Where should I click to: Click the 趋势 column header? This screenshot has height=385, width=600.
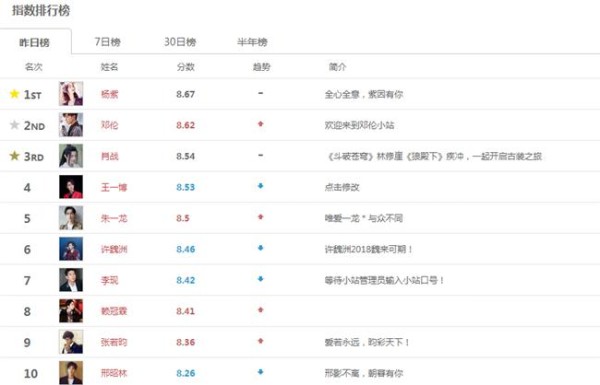coord(261,67)
